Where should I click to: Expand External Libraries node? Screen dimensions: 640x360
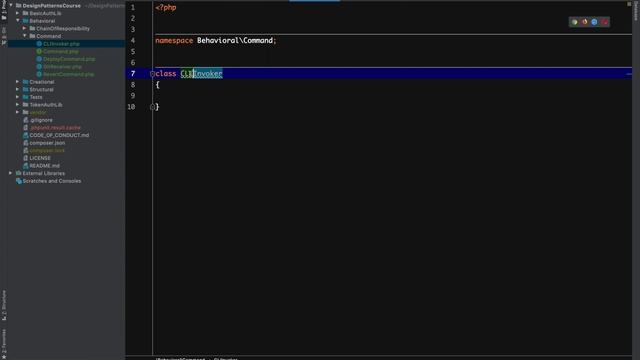point(11,173)
